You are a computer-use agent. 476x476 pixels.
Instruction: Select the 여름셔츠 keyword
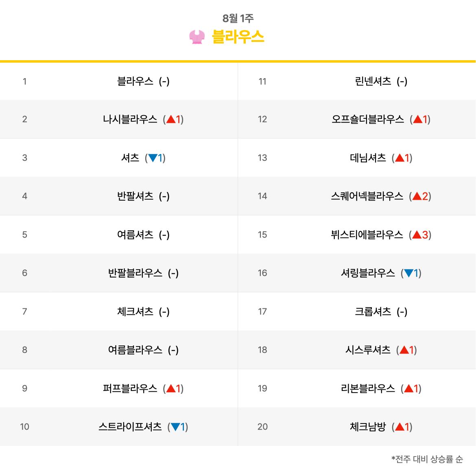point(135,235)
